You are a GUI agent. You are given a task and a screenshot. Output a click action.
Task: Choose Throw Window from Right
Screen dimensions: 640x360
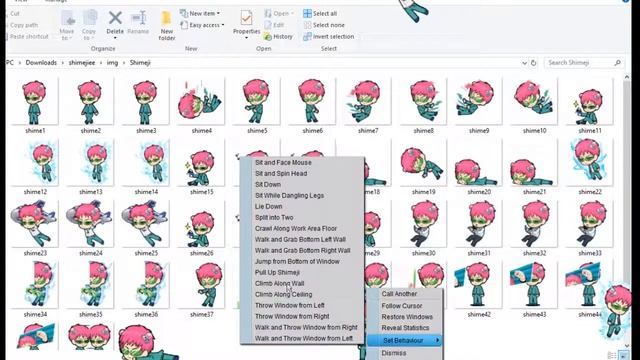pos(292,316)
